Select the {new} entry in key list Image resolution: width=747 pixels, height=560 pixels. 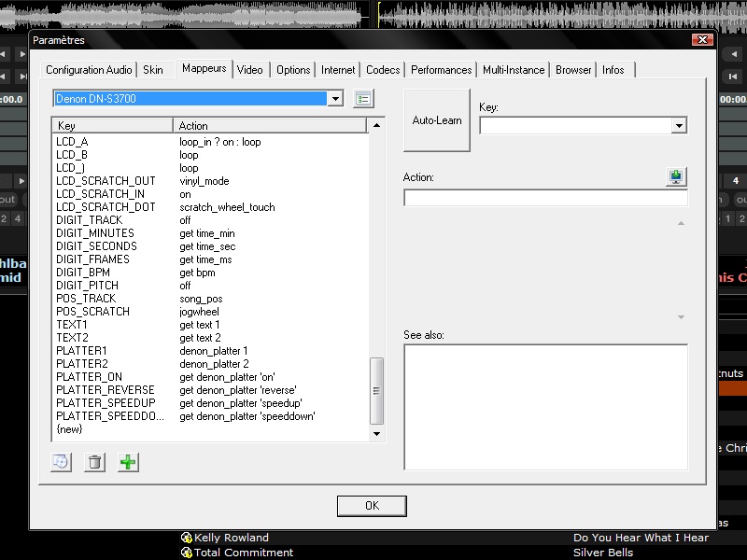point(70,429)
